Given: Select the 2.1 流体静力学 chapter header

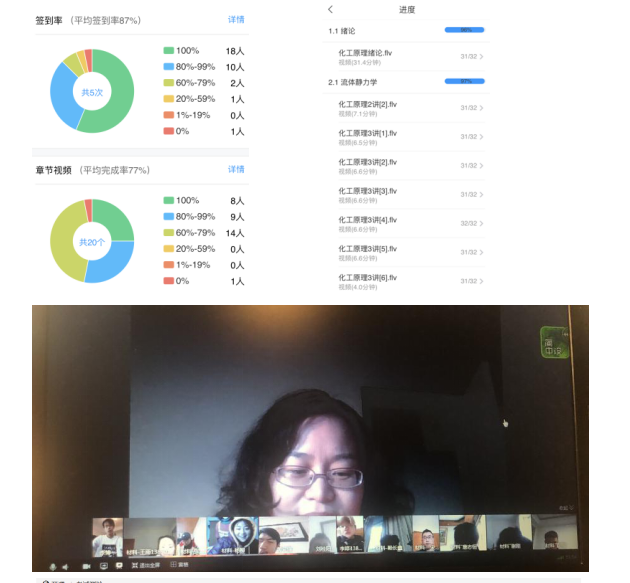Looking at the screenshot, I should coord(353,82).
